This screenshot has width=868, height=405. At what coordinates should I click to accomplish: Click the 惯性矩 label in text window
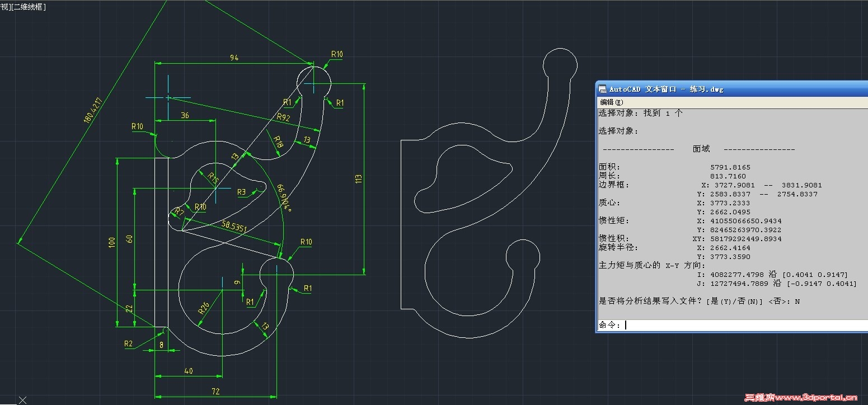[614, 221]
